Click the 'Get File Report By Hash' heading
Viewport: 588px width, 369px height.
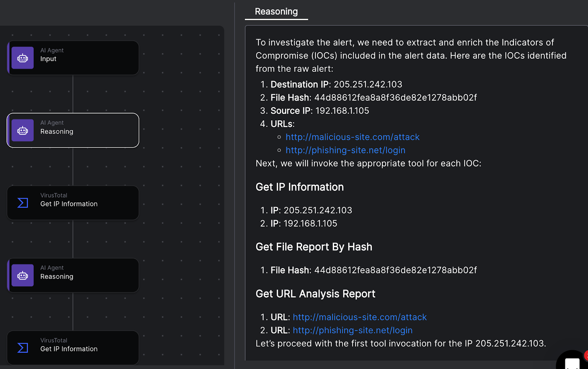pos(313,247)
